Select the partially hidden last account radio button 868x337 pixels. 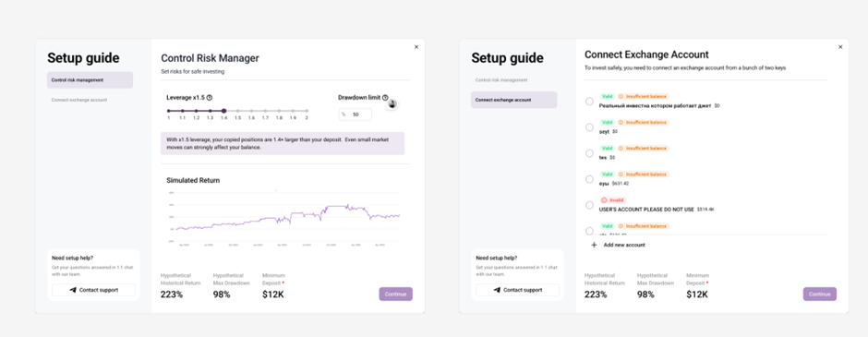click(x=589, y=231)
